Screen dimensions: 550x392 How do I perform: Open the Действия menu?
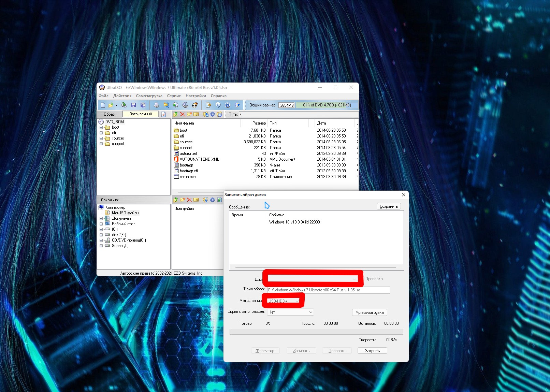122,96
